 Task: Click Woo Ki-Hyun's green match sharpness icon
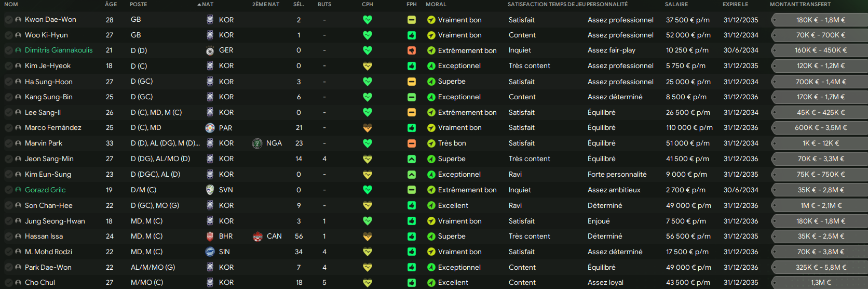412,35
